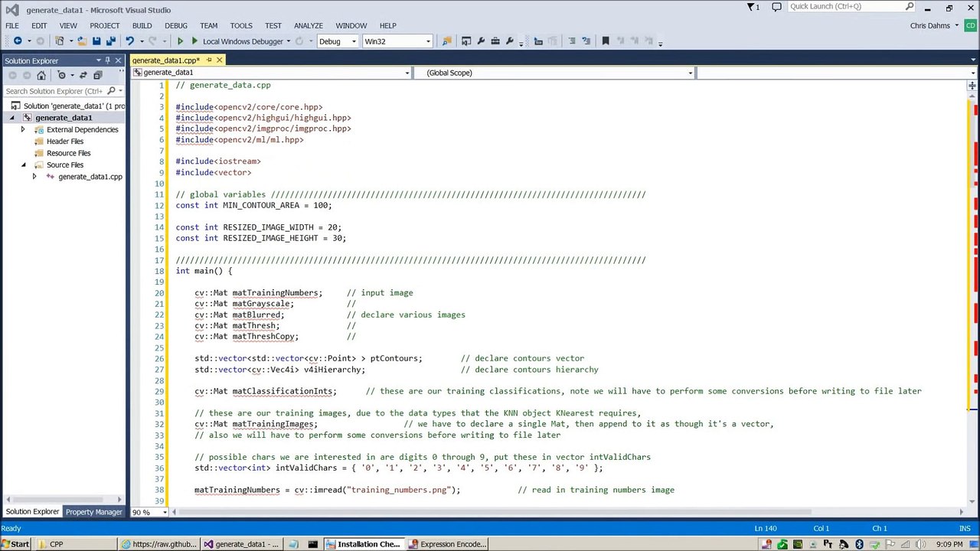
Task: Open the ANALYZE menu
Action: [x=308, y=25]
